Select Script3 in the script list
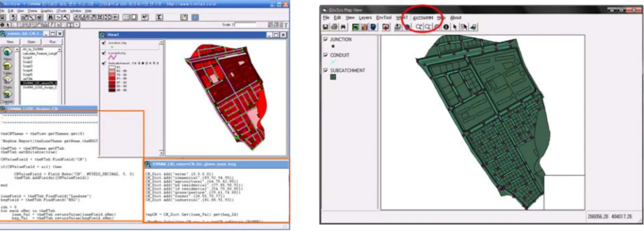 pos(28,66)
